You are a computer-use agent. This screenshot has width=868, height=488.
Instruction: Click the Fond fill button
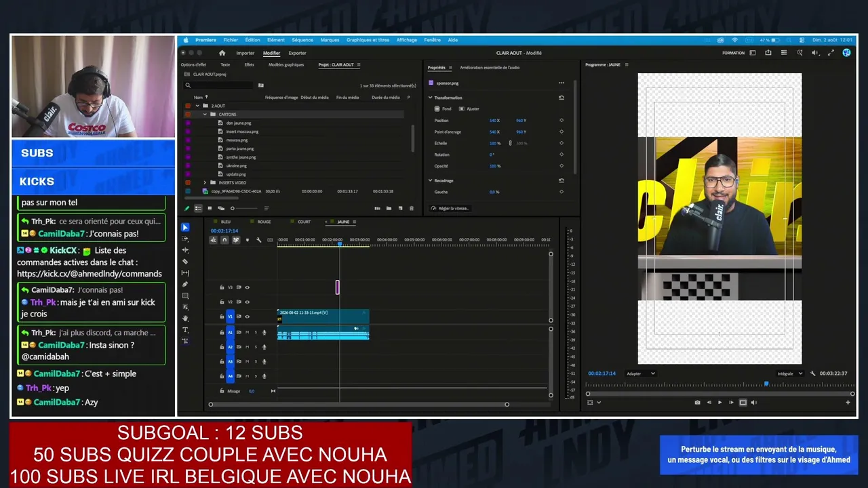click(443, 108)
